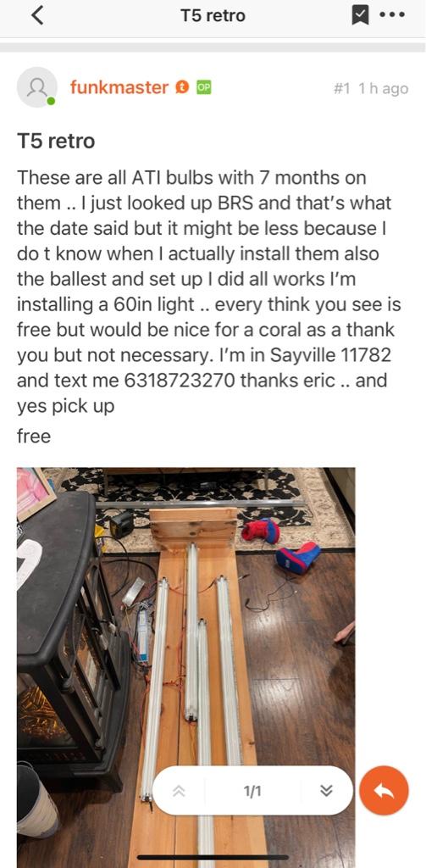Tap the green online status dot
Screen dimensions: 426x868
[51, 102]
